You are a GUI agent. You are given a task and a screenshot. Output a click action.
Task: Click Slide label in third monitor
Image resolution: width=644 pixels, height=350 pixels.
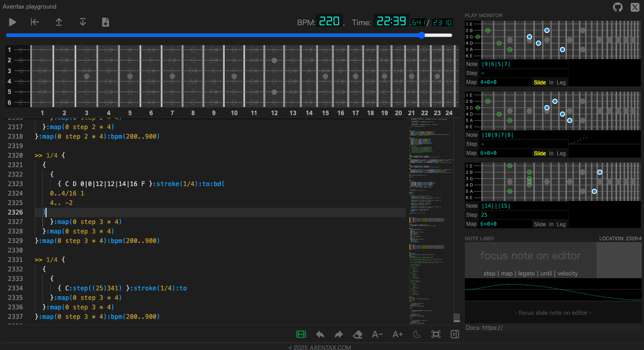[540, 224]
